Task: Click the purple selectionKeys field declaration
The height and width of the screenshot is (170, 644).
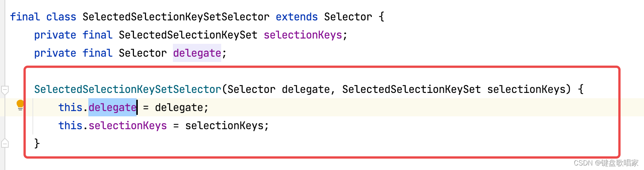Action: pyautogui.click(x=303, y=35)
